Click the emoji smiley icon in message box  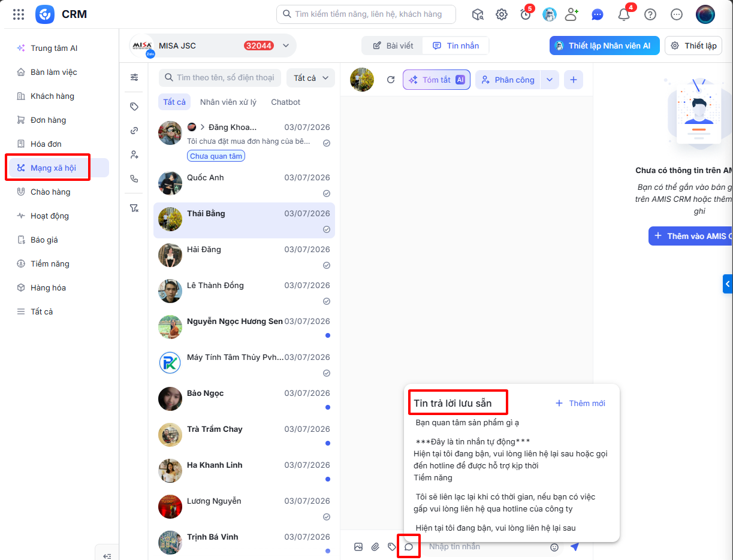click(554, 547)
